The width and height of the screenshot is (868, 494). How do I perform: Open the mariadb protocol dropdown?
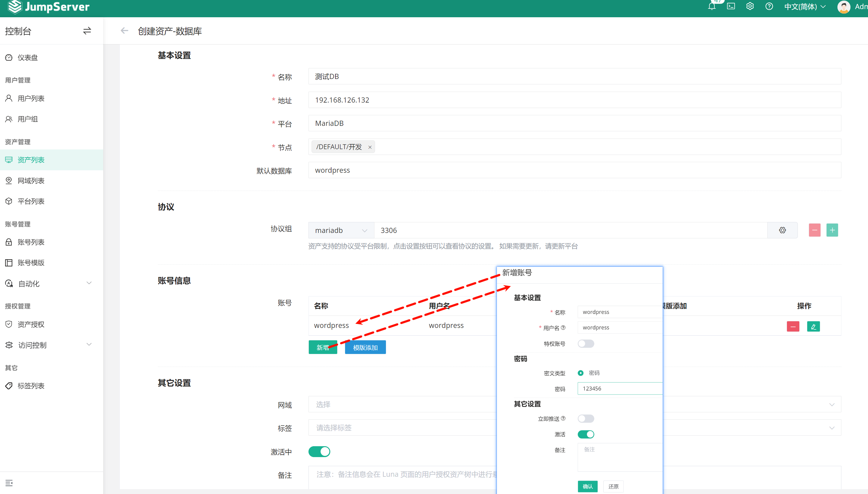341,231
